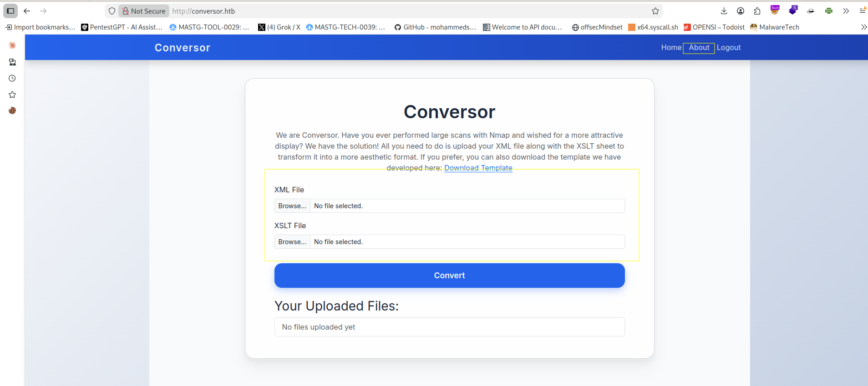Open GitHub mohammeds bookmark
The image size is (868, 386).
pyautogui.click(x=435, y=27)
